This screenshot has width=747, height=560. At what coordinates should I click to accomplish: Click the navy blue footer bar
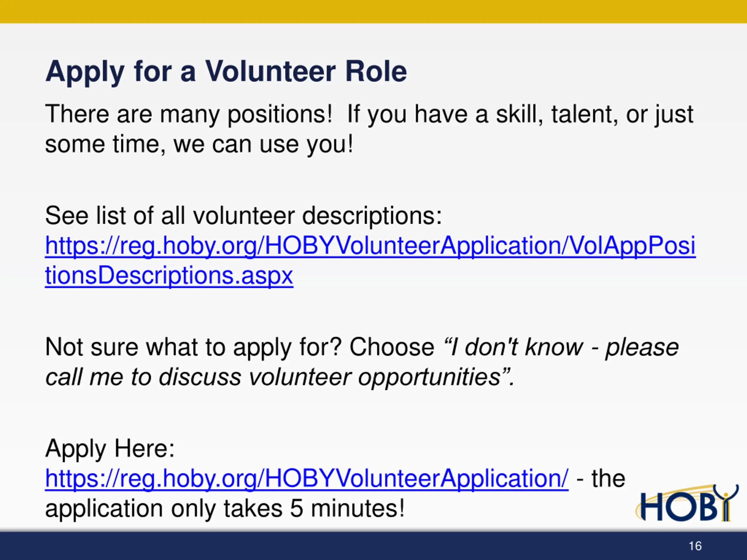(373, 546)
